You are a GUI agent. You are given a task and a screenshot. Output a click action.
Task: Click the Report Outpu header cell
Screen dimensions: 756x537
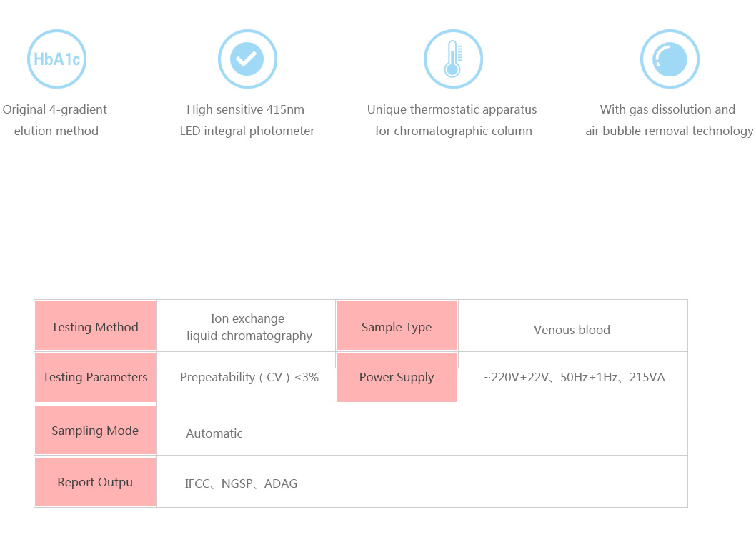tap(96, 482)
